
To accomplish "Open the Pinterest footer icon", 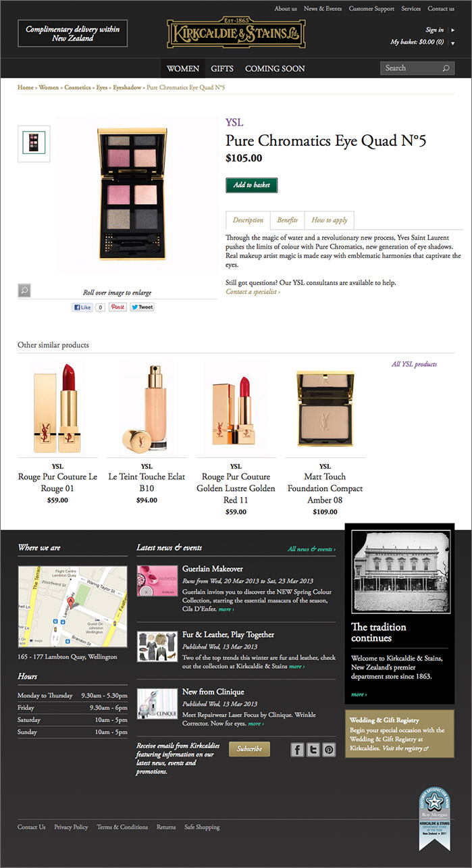I will pos(328,749).
